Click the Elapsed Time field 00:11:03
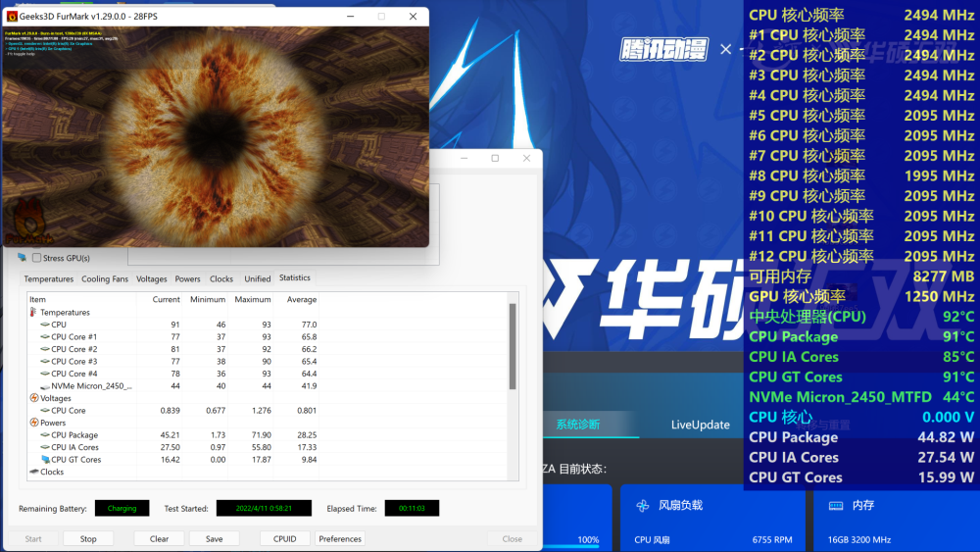 pos(412,508)
